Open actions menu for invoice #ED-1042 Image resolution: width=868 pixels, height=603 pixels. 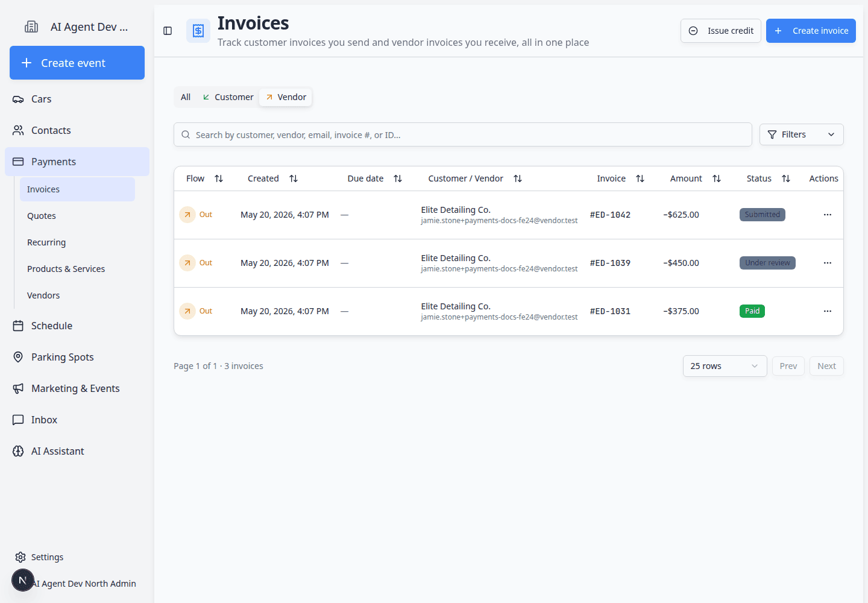[x=828, y=215]
